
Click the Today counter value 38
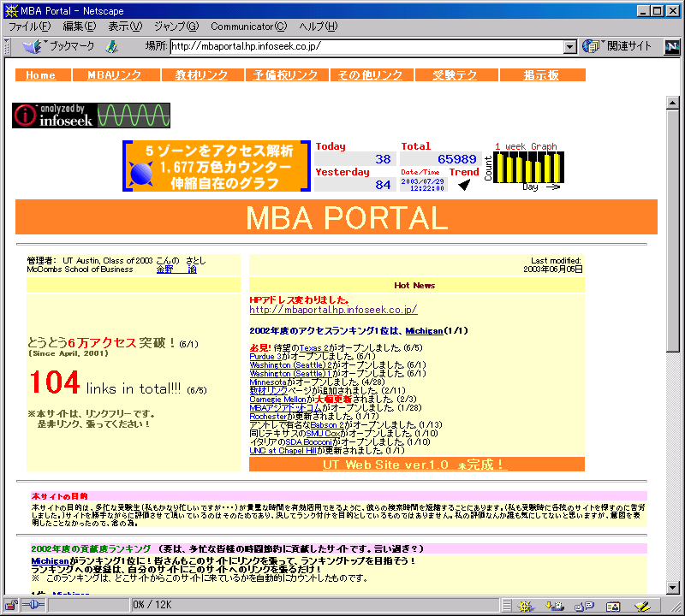tap(383, 159)
